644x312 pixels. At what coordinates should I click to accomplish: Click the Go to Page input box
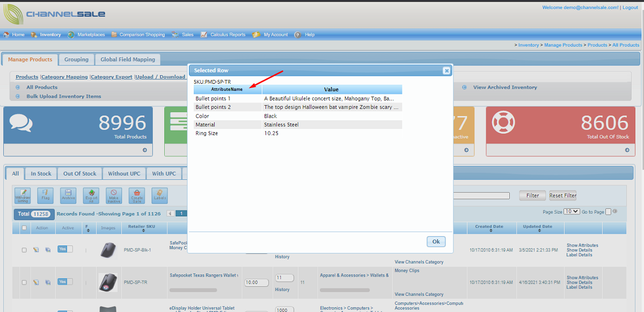(608, 212)
